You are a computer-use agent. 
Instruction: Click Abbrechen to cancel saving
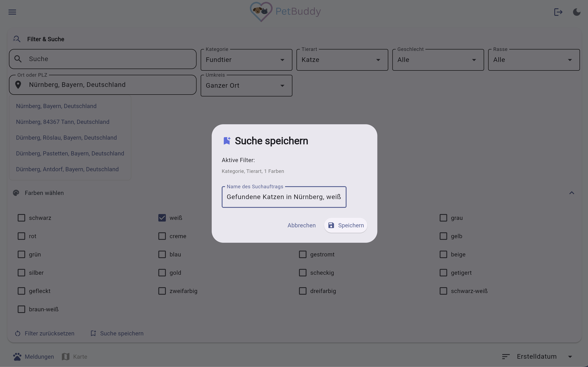(x=301, y=225)
